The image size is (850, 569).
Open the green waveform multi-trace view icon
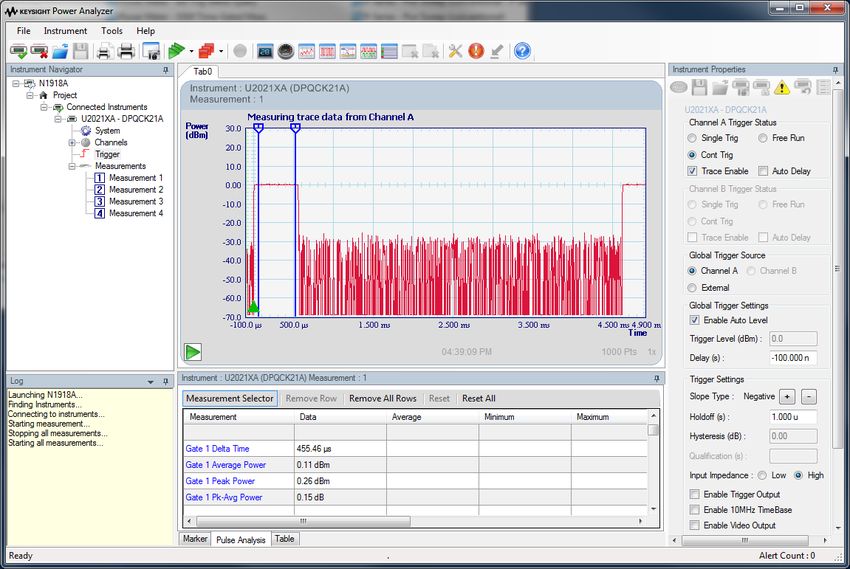[369, 51]
